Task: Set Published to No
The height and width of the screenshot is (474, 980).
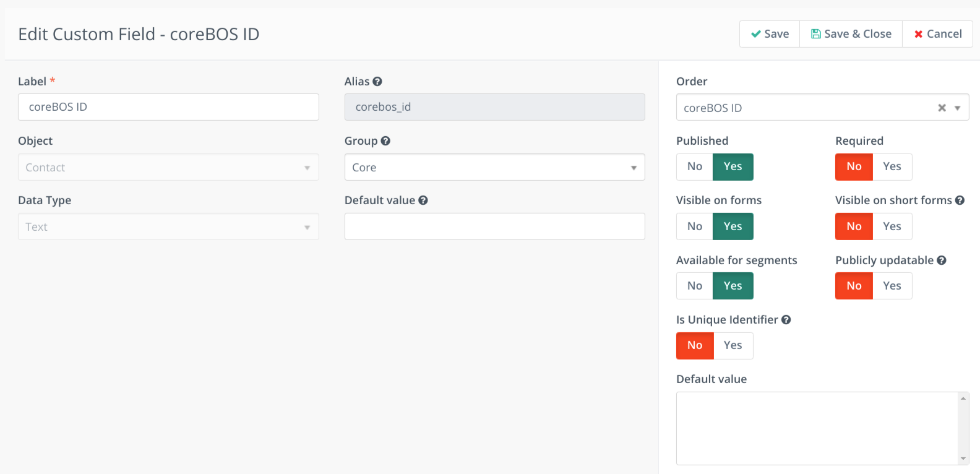Action: (695, 166)
